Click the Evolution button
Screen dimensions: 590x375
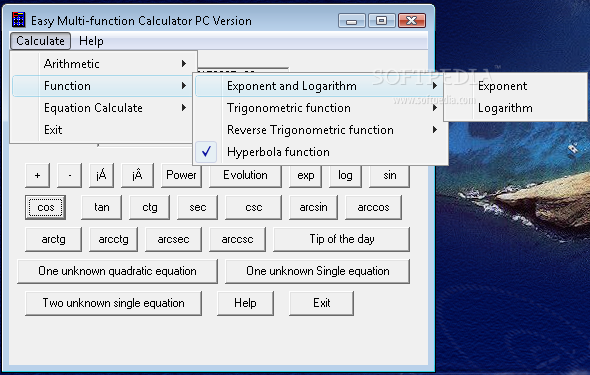click(x=245, y=175)
